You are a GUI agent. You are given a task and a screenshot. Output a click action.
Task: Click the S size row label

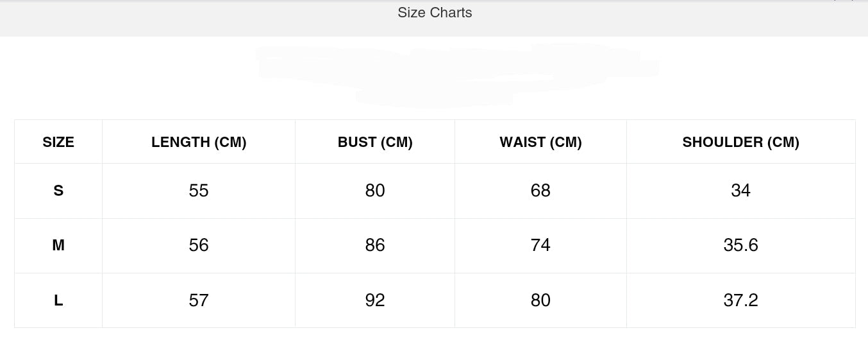pyautogui.click(x=58, y=191)
